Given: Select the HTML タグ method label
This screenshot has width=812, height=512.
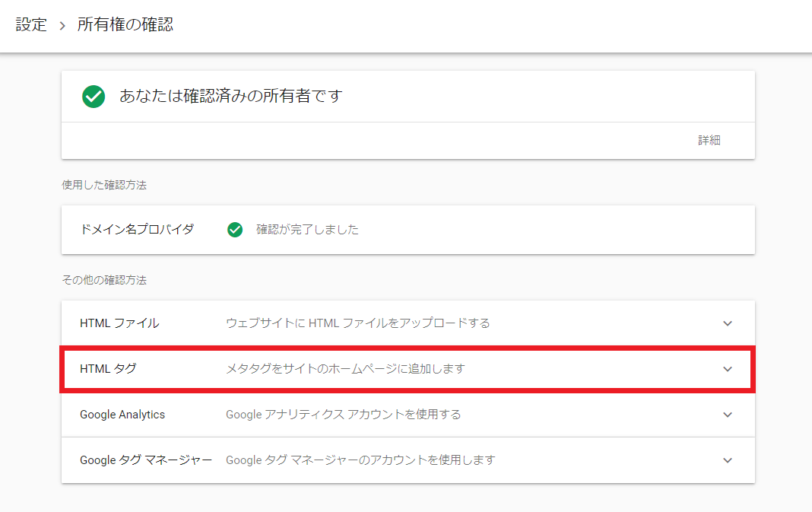Looking at the screenshot, I should point(108,369).
